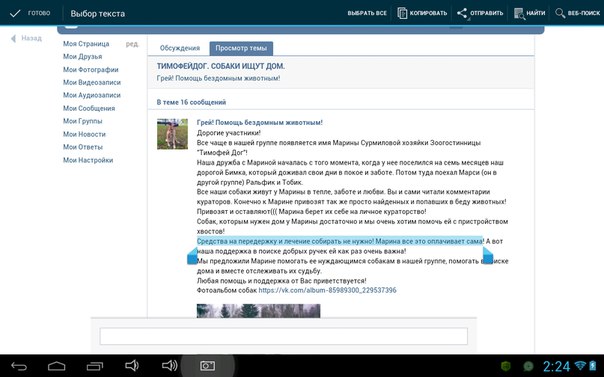Click the post author's dog avatar

click(x=172, y=134)
